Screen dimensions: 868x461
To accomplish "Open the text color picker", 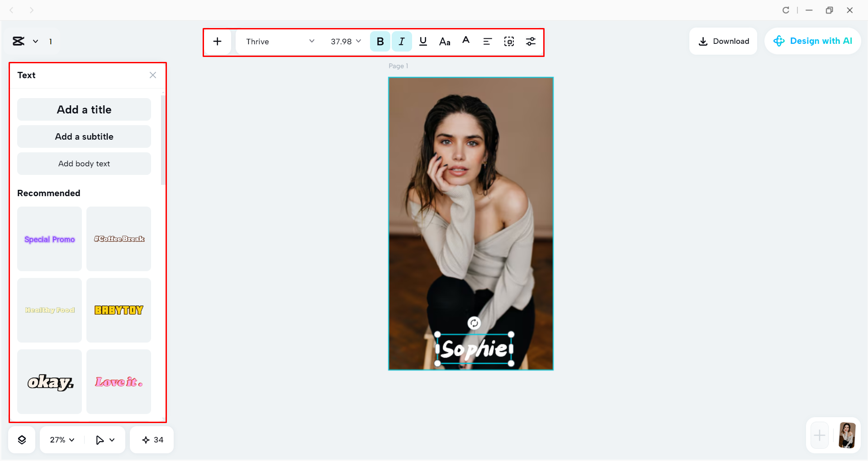I will [466, 41].
